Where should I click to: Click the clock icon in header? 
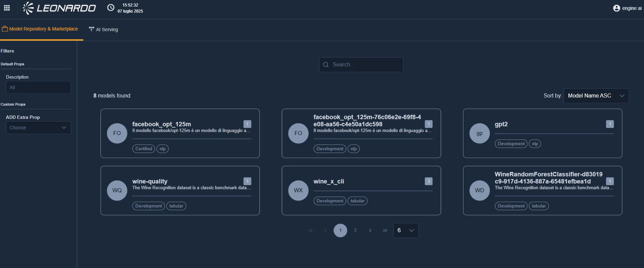111,8
